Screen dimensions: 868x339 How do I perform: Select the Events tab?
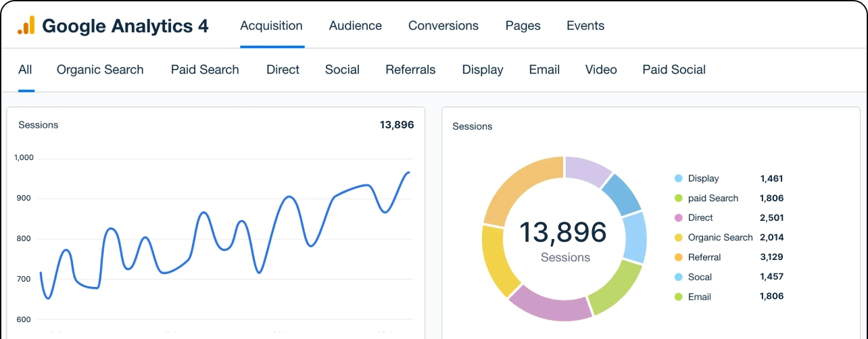point(585,26)
